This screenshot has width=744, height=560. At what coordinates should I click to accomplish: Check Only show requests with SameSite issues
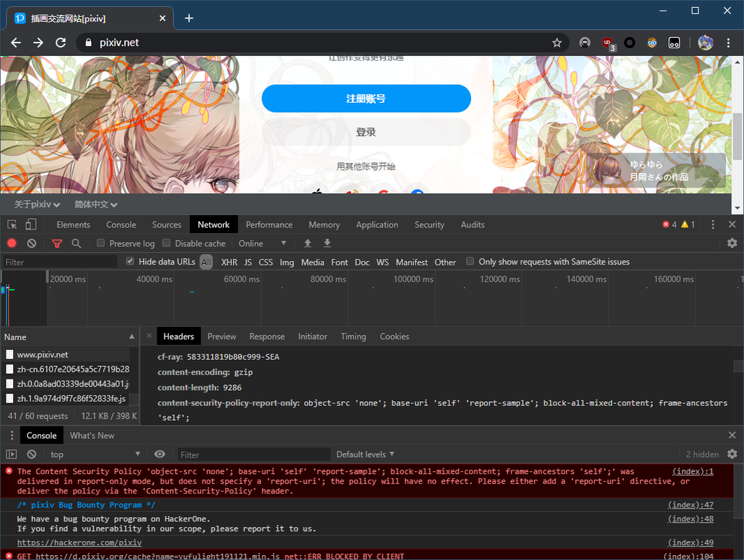coord(470,261)
